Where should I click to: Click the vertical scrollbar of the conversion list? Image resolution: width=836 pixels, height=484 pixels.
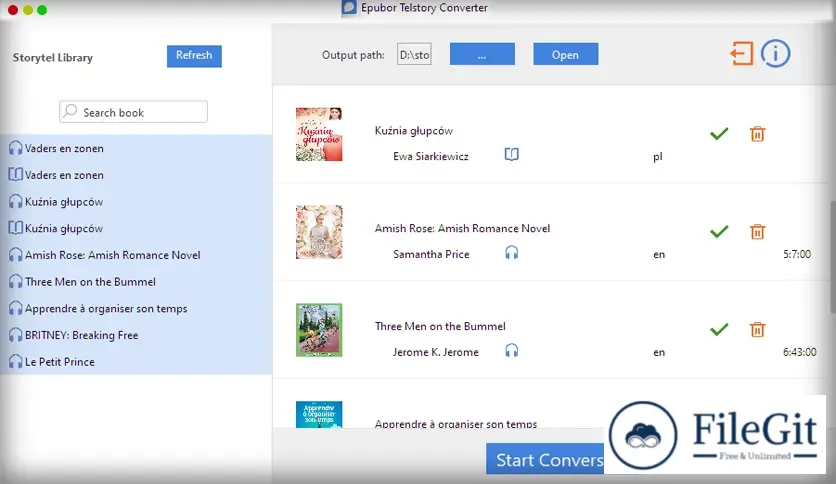832,256
